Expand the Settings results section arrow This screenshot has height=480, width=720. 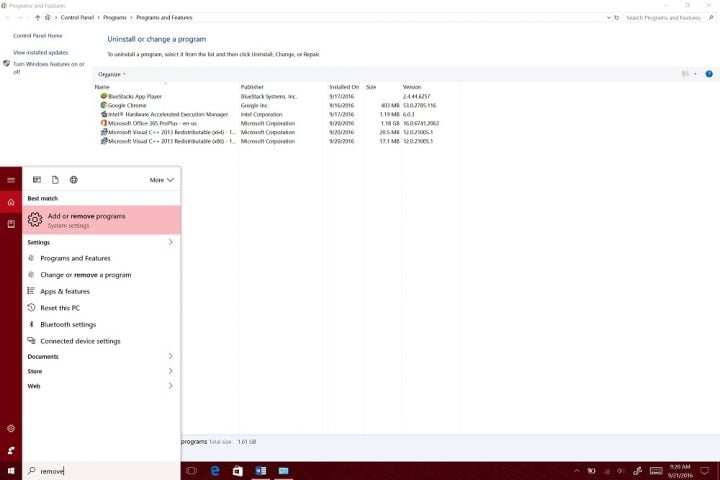click(x=170, y=242)
